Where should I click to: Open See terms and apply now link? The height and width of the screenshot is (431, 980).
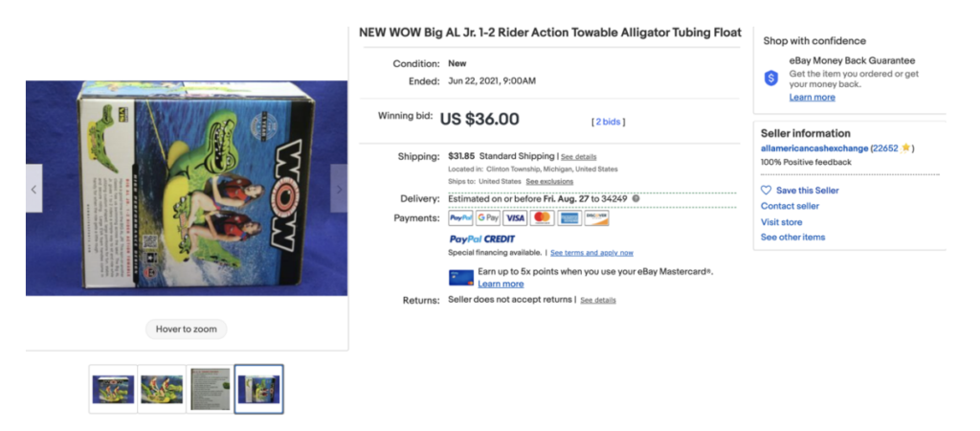591,253
